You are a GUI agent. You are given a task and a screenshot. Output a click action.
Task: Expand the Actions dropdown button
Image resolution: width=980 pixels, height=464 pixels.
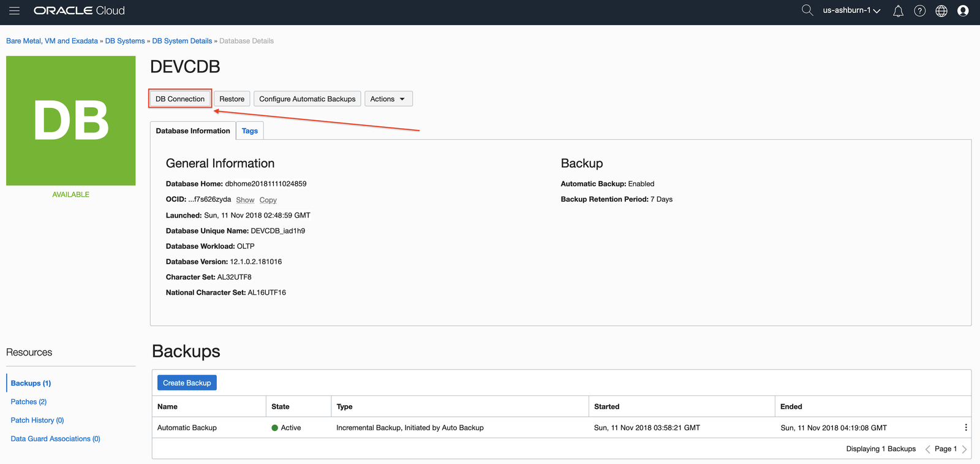pos(388,99)
